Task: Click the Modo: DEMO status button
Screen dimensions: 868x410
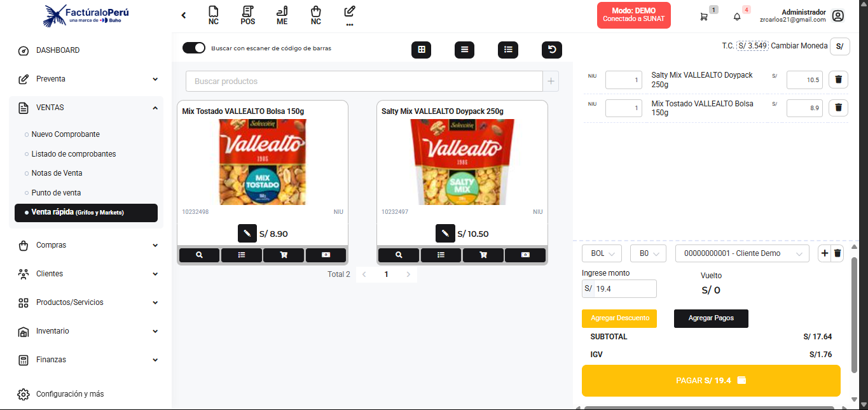Action: [633, 15]
